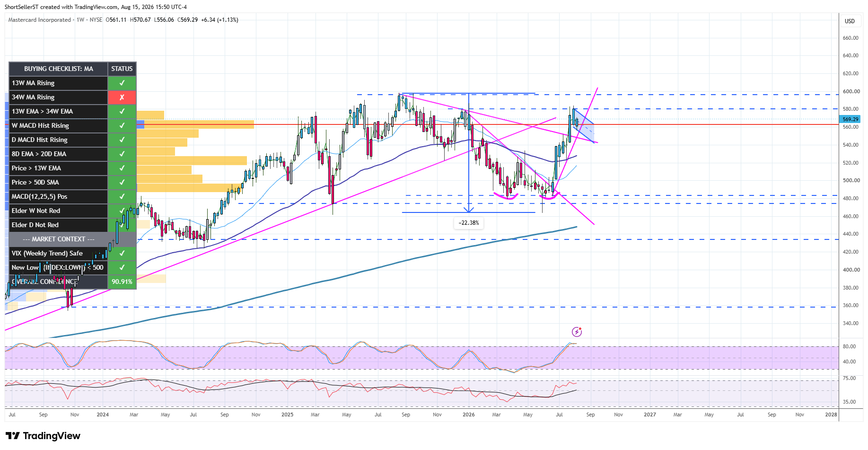
Task: Click the 400.00 price scale label
Action: [850, 270]
